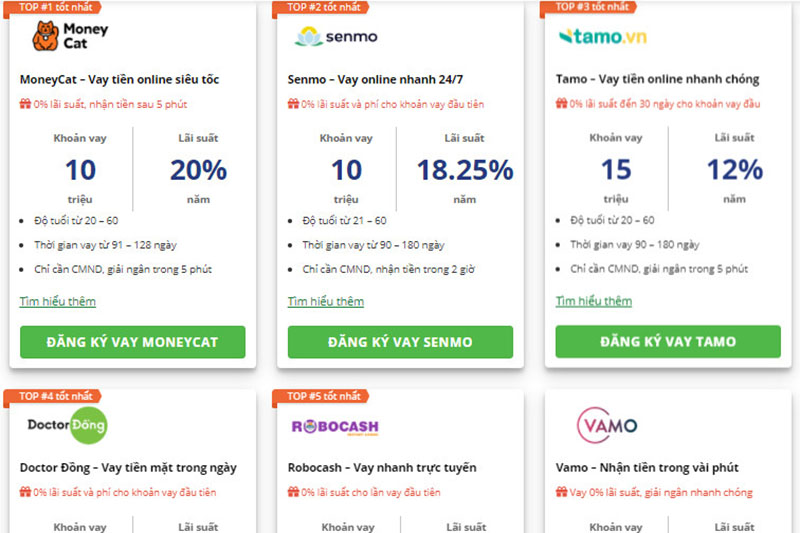800x533 pixels.
Task: Click the gift icon in the Vamo card
Action: [561, 492]
